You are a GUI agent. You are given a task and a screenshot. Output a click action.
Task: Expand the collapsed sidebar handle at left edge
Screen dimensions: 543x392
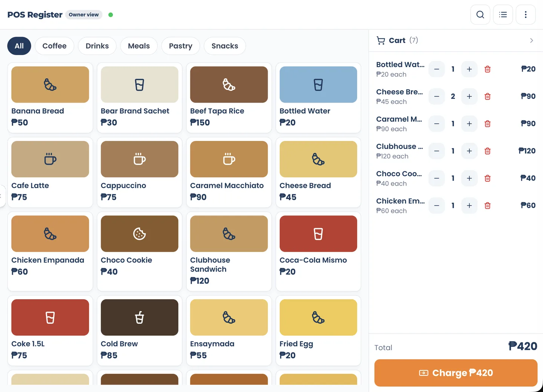(2, 196)
